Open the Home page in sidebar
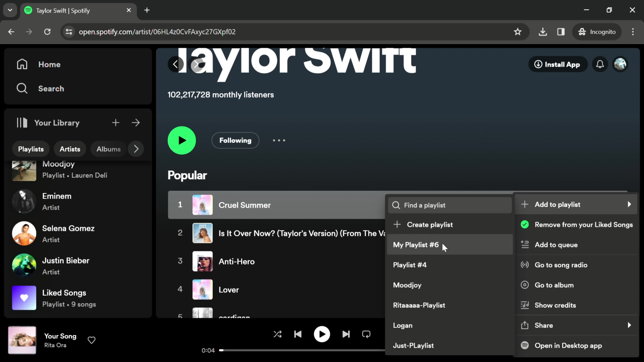 (39, 65)
